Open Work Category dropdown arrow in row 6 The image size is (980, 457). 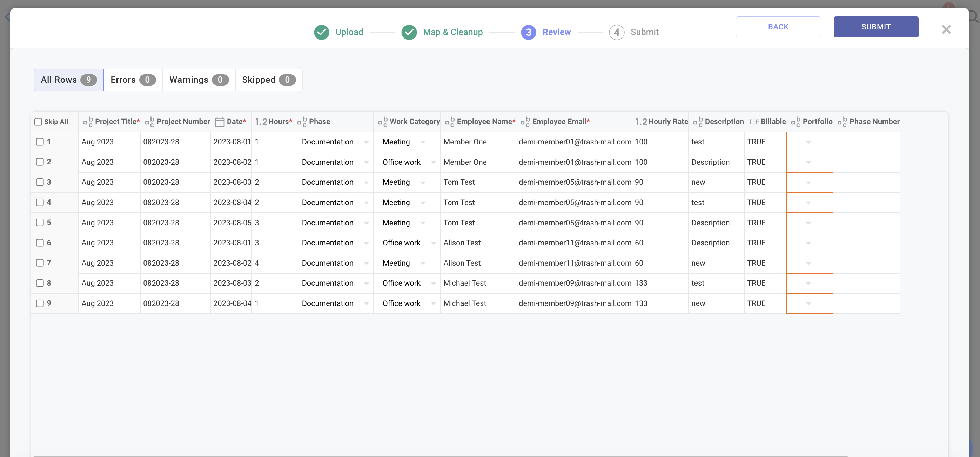coord(433,243)
